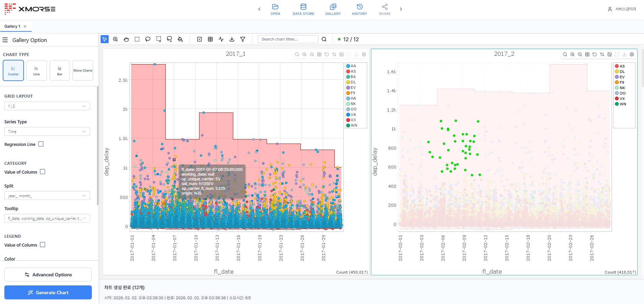Viewport: 644px width, 304px height.
Task: Pick the rectangle selection tool
Action: tap(137, 39)
